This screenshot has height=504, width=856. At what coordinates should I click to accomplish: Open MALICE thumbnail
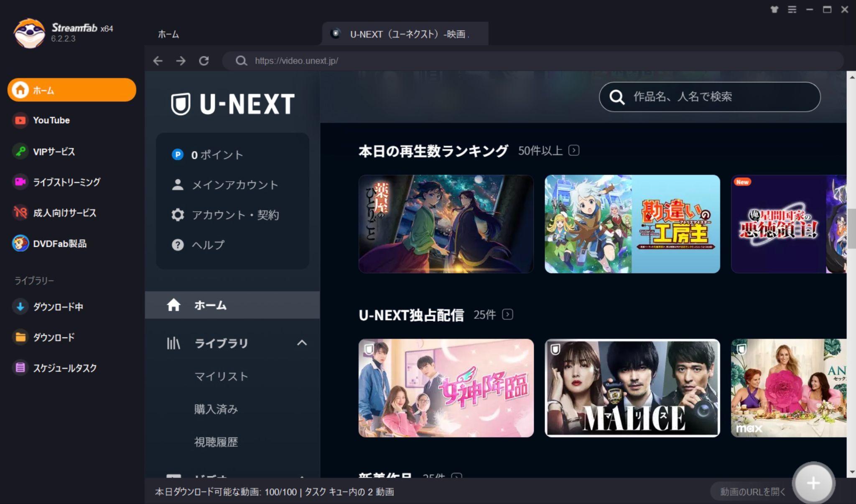click(632, 388)
